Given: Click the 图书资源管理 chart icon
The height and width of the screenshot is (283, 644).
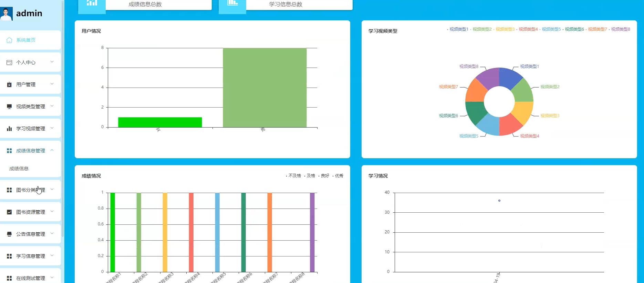Looking at the screenshot, I should 9,212.
